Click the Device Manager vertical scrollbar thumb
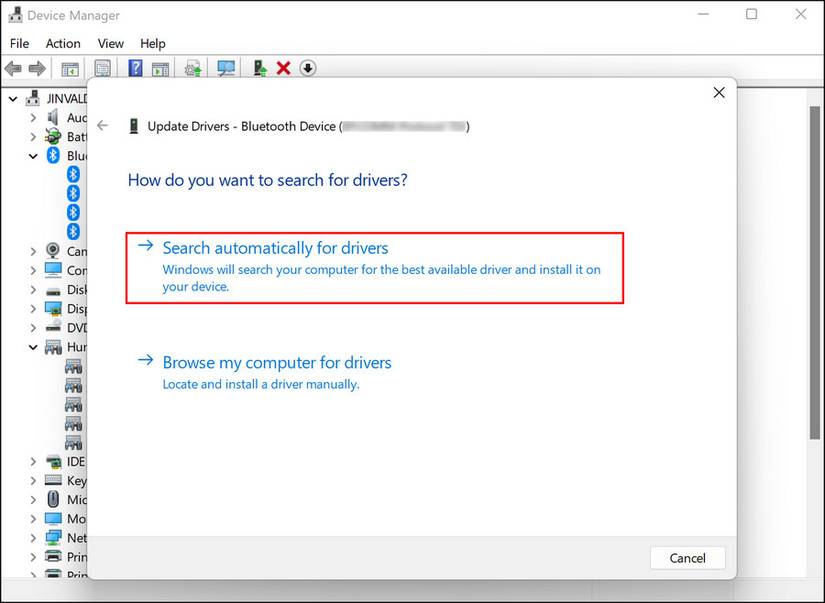The height and width of the screenshot is (603, 825). tap(814, 273)
